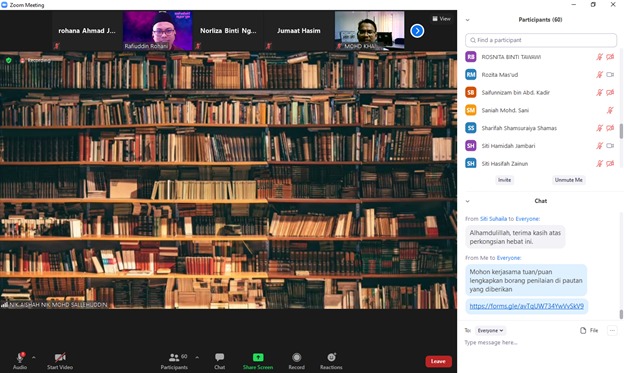This screenshot has width=624, height=373.
Task: Click Rozita Mas'ud's camera icon
Action: click(610, 74)
